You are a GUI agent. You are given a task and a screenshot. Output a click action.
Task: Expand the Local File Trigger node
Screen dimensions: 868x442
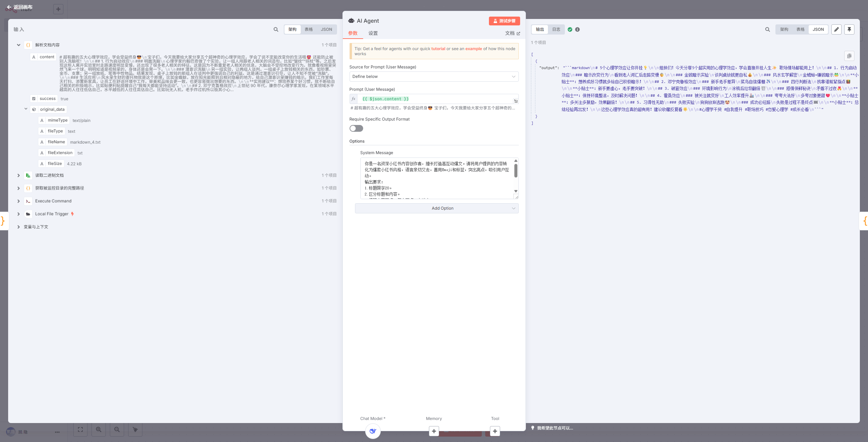pyautogui.click(x=19, y=214)
